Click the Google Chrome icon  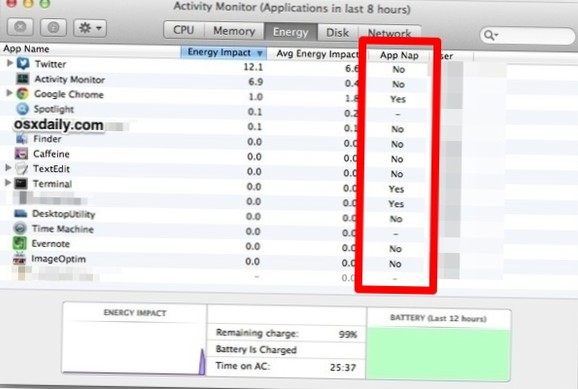click(x=22, y=94)
